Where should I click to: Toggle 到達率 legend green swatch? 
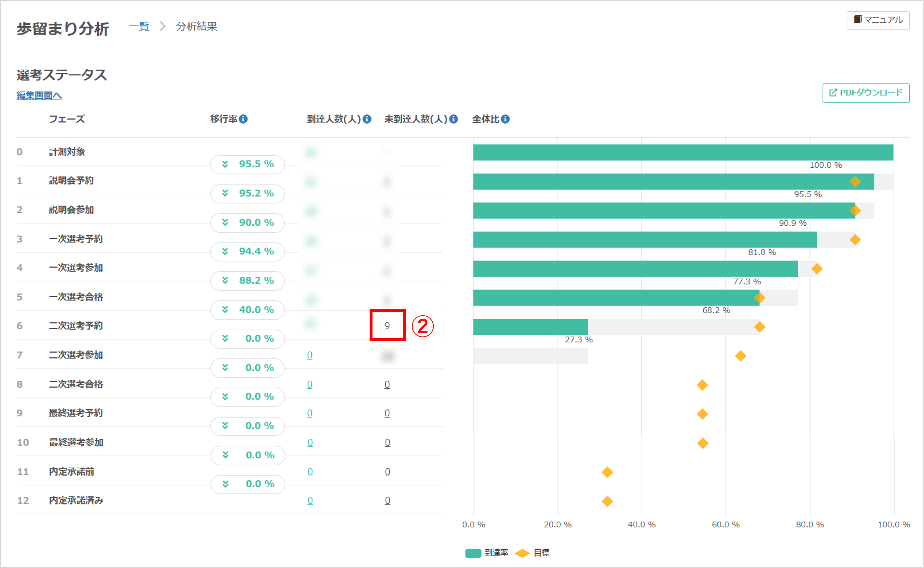pyautogui.click(x=473, y=553)
